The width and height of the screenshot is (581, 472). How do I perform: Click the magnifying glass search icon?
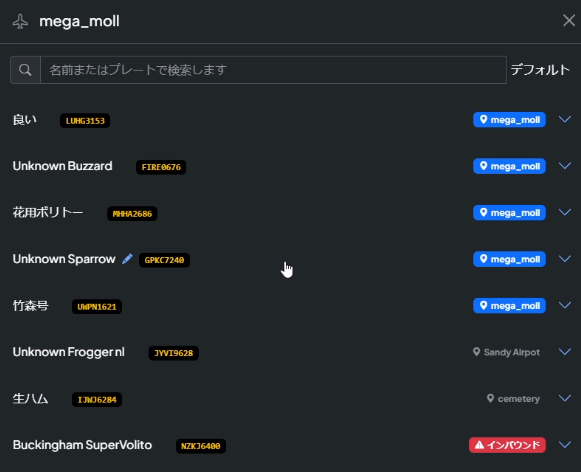[25, 70]
